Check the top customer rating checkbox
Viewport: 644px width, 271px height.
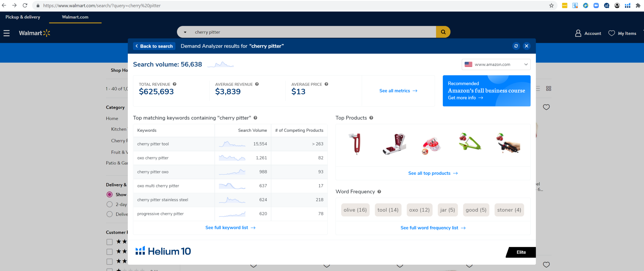point(109,242)
